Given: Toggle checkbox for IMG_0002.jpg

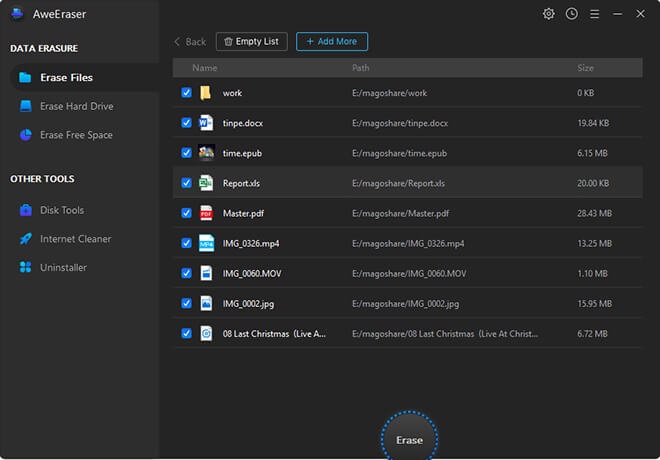Looking at the screenshot, I should [186, 303].
